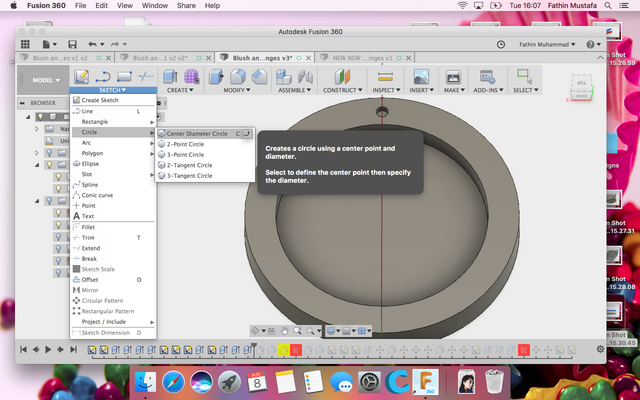
Task: Select the Rectangle sketch toolbar icon
Action: click(124, 76)
